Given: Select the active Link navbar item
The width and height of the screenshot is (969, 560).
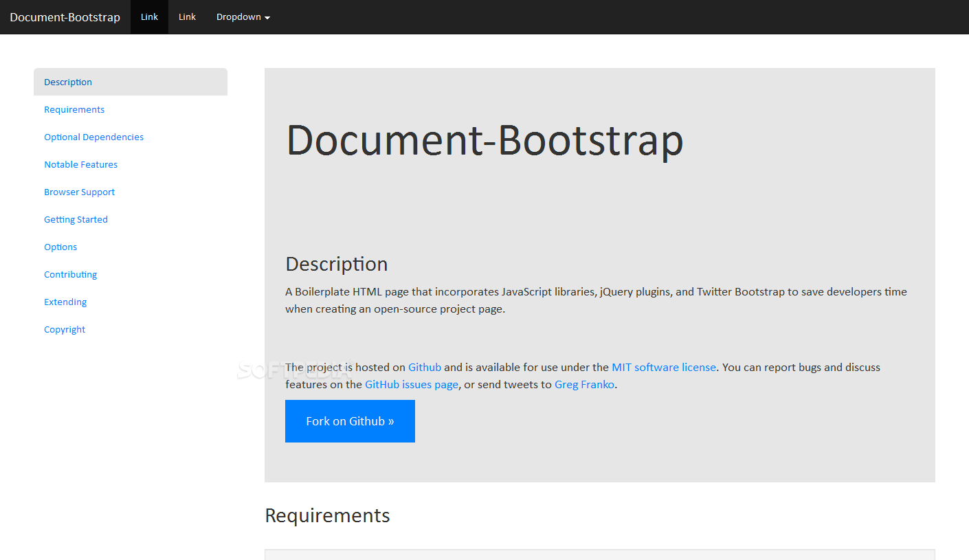Looking at the screenshot, I should pyautogui.click(x=149, y=17).
